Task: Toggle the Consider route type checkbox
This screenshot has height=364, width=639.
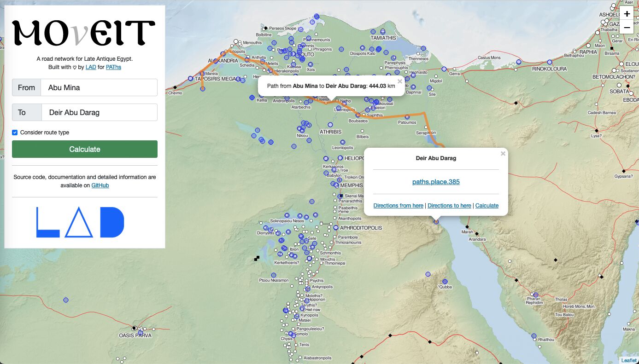Action: (15, 133)
